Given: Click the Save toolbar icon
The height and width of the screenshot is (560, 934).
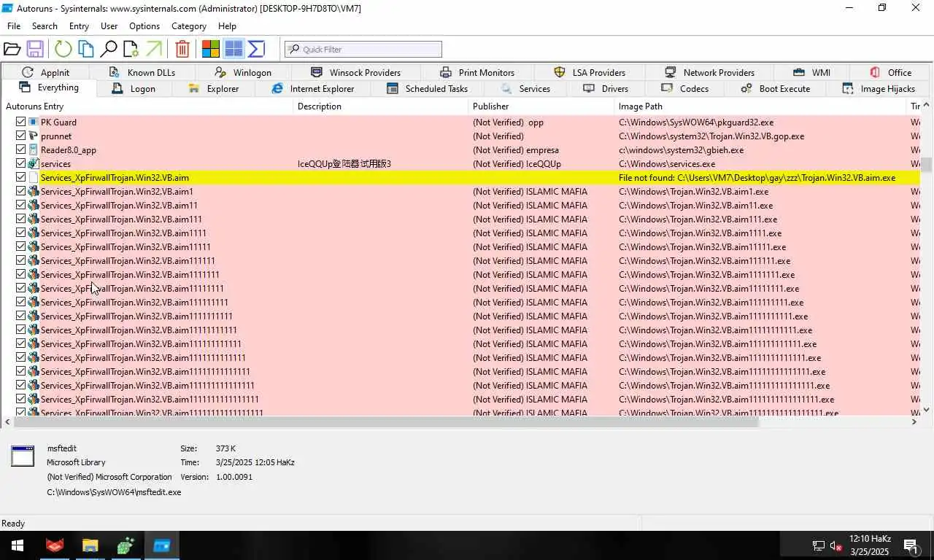Looking at the screenshot, I should pos(34,49).
